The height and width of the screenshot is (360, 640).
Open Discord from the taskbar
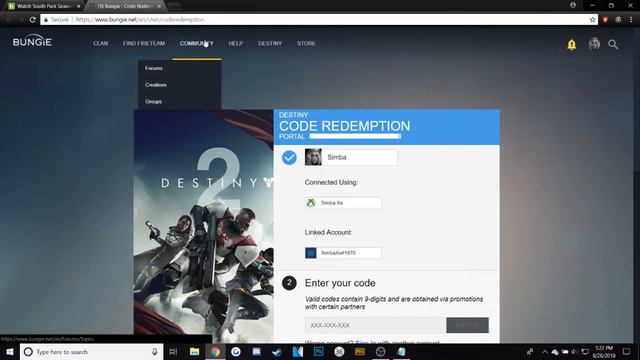pos(256,351)
